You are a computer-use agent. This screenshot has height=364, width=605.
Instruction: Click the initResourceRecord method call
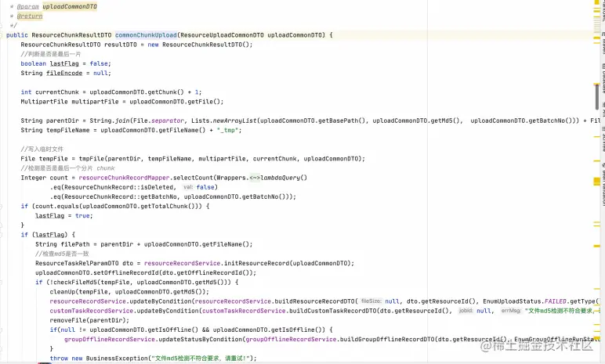[x=256, y=263]
